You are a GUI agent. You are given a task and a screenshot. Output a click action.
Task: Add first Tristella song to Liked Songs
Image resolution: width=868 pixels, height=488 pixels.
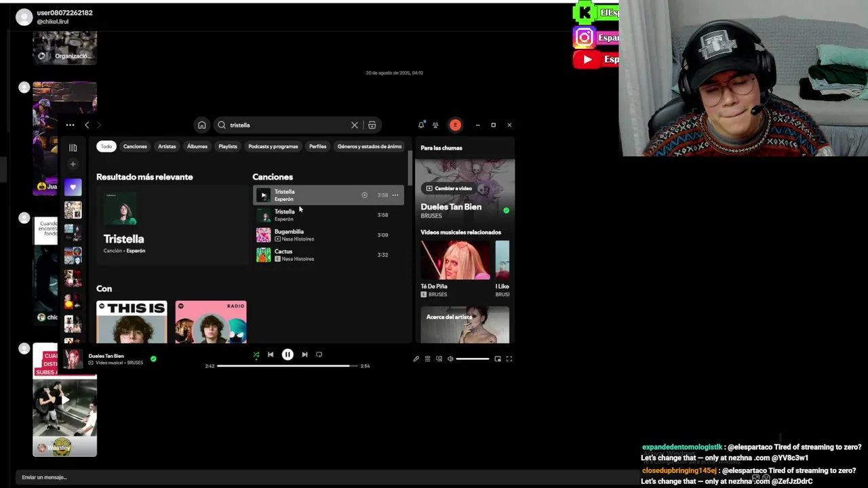coord(364,195)
